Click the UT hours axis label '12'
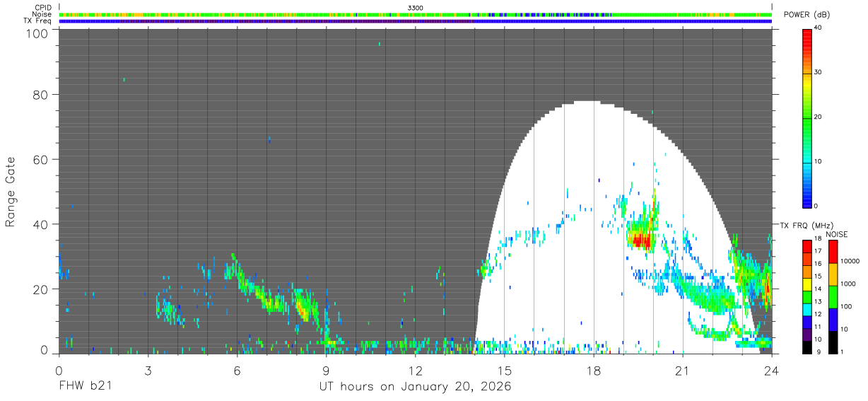Screen dimensions: 868x401 tap(416, 370)
